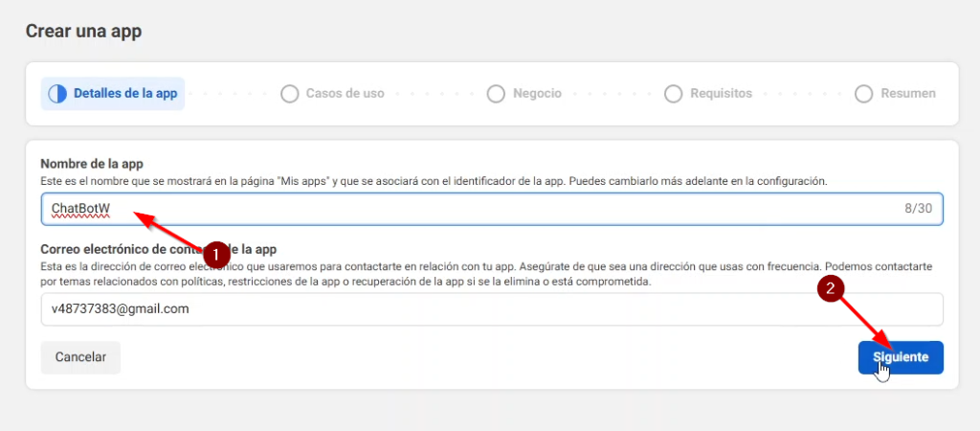Select the Casos de uso step

(332, 94)
